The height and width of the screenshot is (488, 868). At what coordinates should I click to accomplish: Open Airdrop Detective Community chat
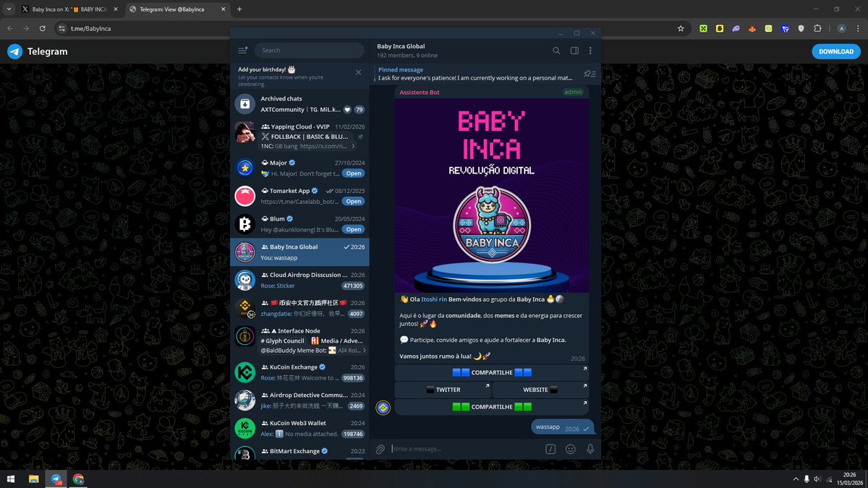(x=299, y=401)
